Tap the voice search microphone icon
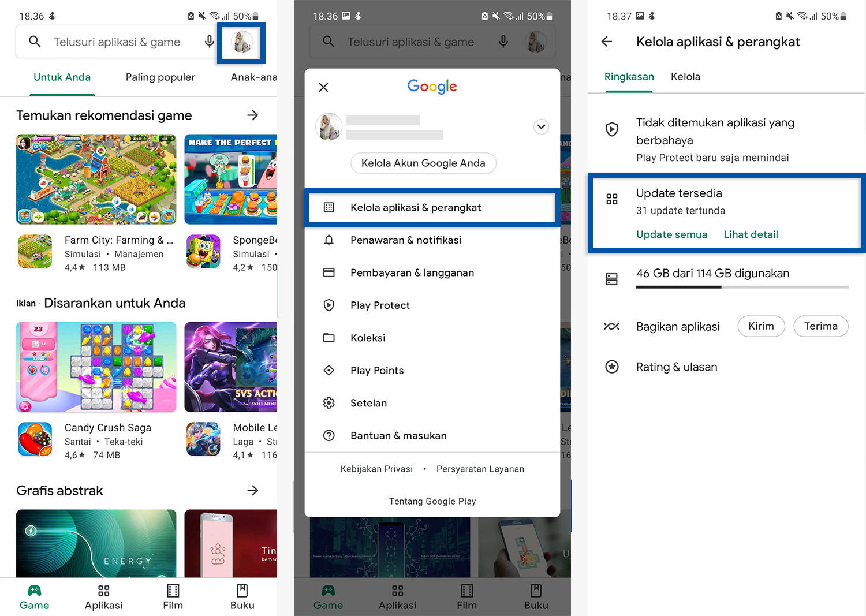The width and height of the screenshot is (866, 616). (209, 41)
